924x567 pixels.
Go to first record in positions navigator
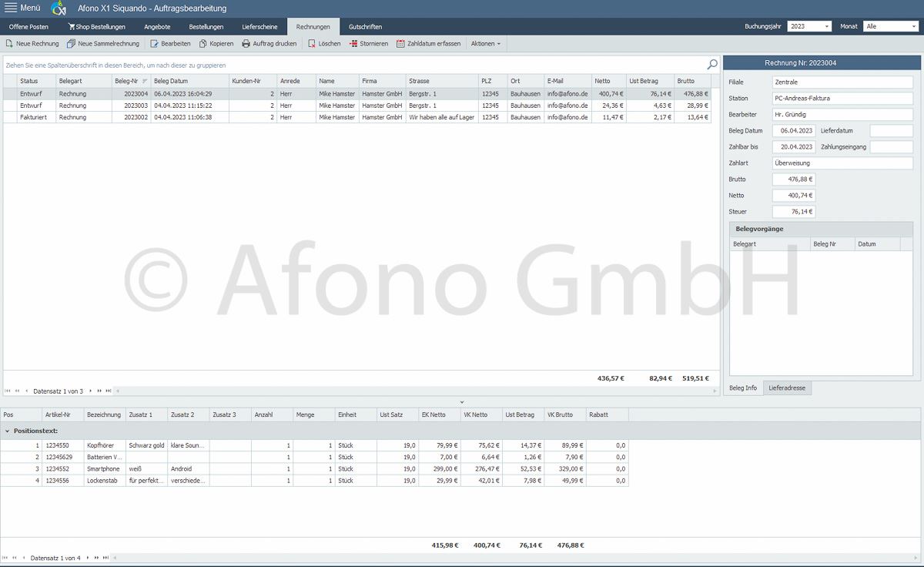click(5, 558)
